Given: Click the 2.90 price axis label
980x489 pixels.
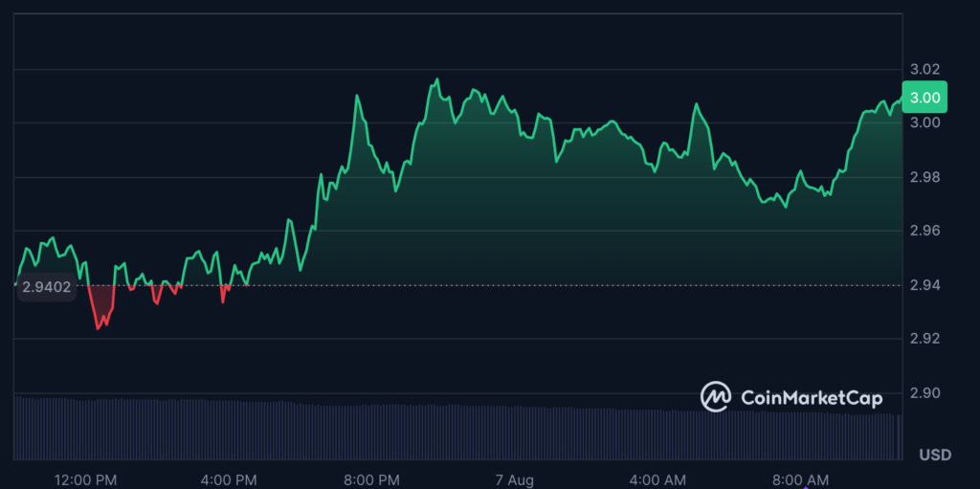Looking at the screenshot, I should click(924, 393).
